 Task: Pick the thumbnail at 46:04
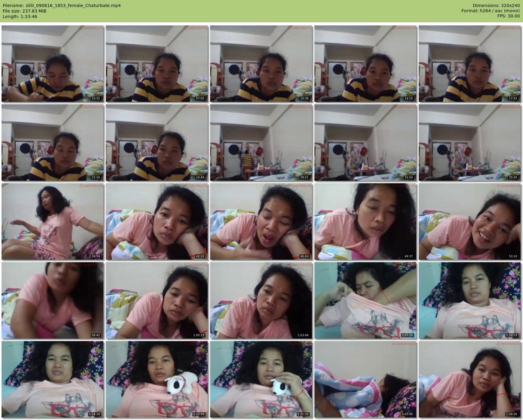[x=261, y=221]
